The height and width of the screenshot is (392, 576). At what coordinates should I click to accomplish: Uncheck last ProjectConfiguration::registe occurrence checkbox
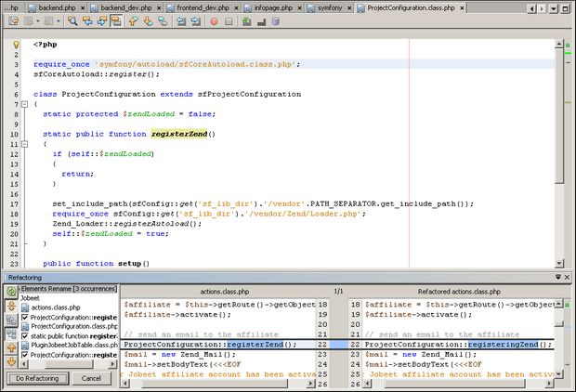click(x=24, y=355)
